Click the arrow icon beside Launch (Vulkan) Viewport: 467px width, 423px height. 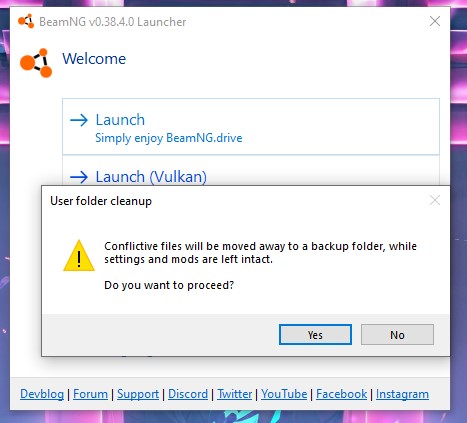click(x=79, y=177)
